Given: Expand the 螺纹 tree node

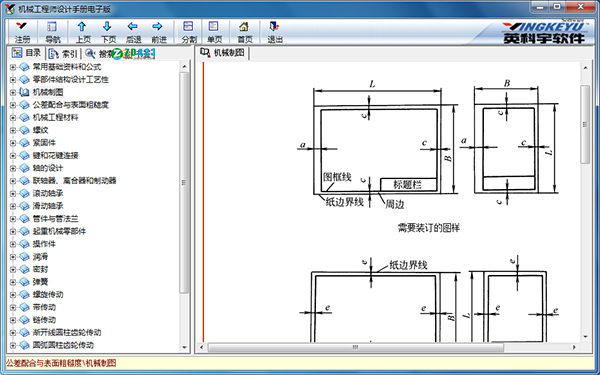Looking at the screenshot, I should point(13,130).
